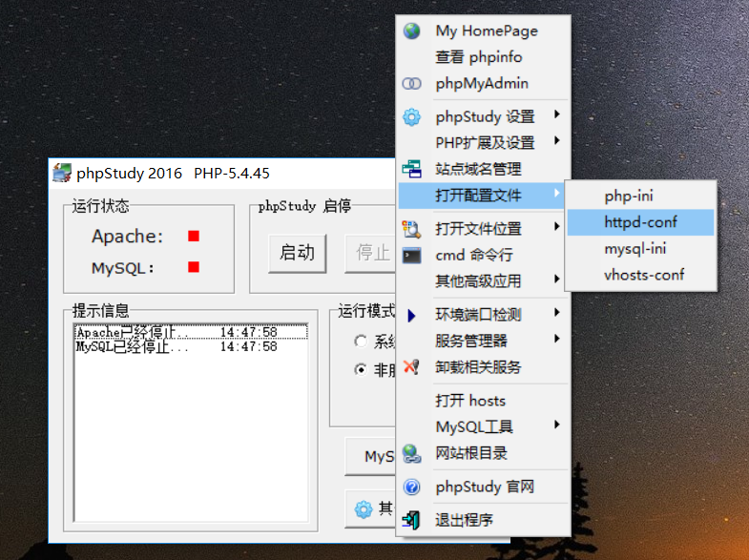Select log line Apache已经停止
This screenshot has height=560, width=749.
pos(191,332)
